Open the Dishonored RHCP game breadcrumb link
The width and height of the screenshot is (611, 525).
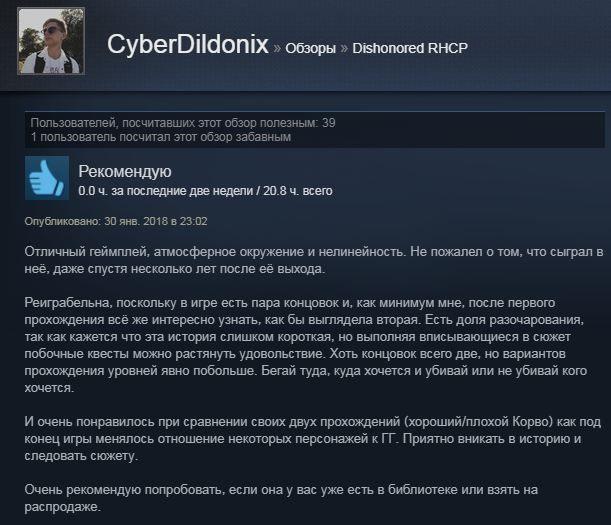click(x=410, y=48)
